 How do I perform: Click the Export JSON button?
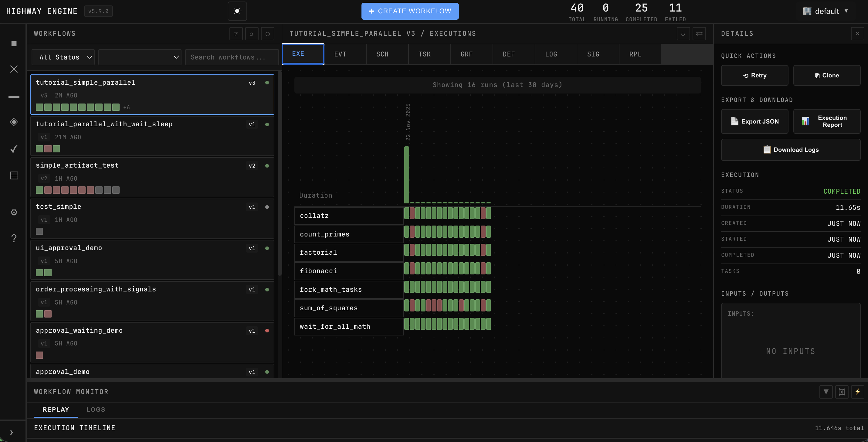(x=754, y=121)
